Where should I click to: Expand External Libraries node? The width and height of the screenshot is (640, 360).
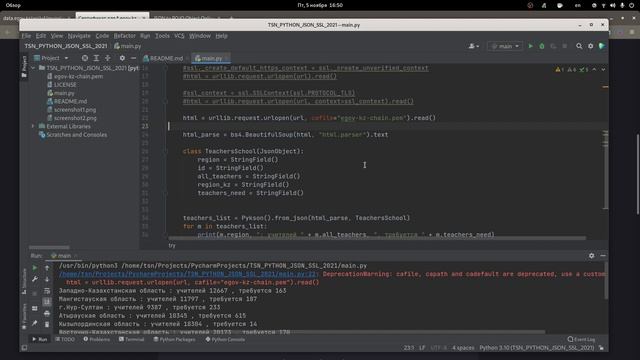click(x=33, y=127)
